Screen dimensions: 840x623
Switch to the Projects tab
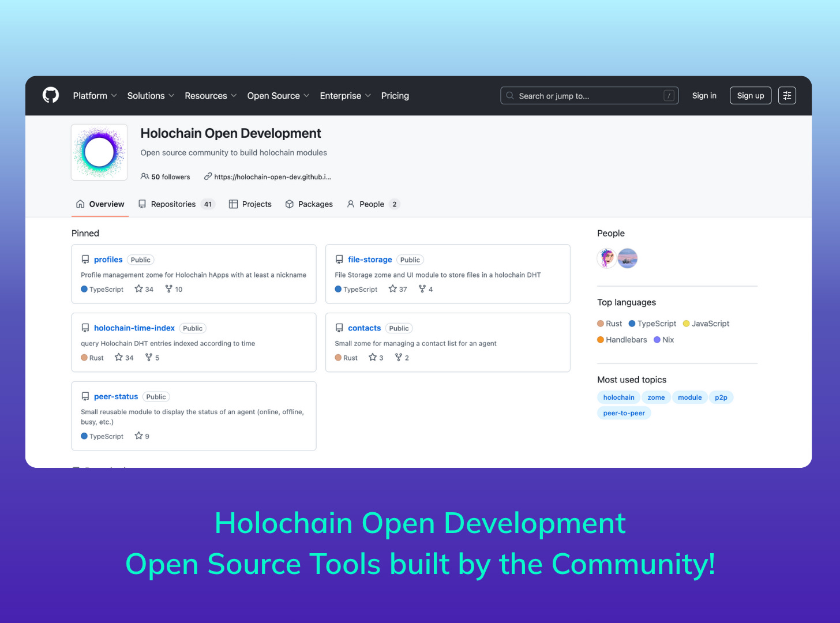(x=250, y=204)
